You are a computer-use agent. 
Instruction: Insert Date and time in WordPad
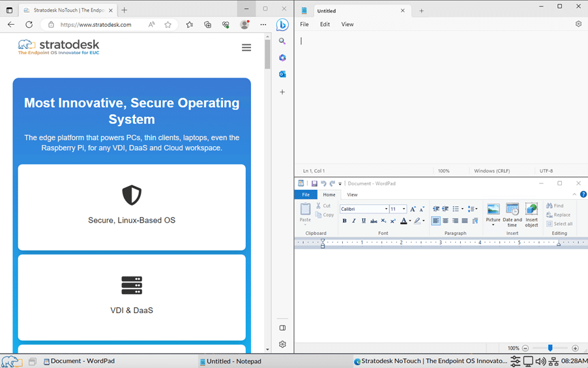(512, 215)
